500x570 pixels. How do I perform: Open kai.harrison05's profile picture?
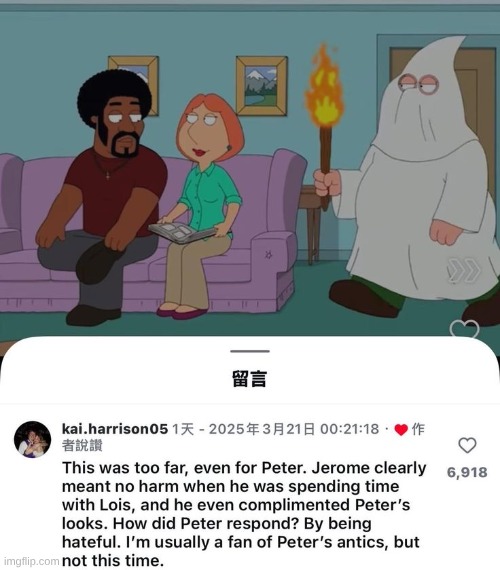point(32,439)
